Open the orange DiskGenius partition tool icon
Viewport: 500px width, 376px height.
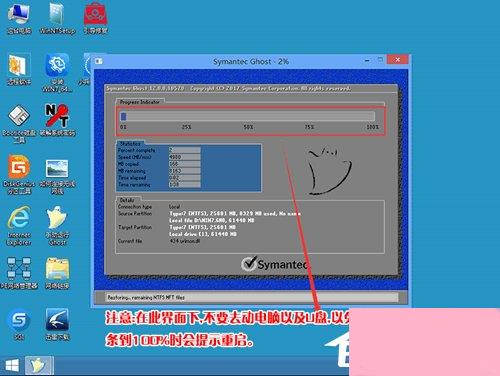click(x=19, y=174)
